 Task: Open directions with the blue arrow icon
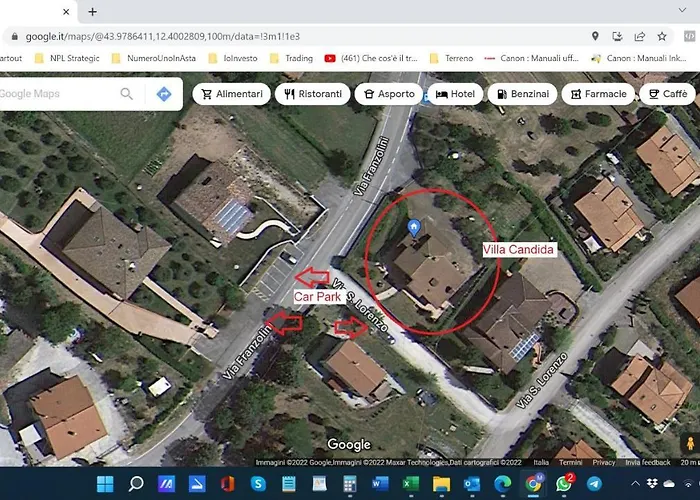(164, 94)
